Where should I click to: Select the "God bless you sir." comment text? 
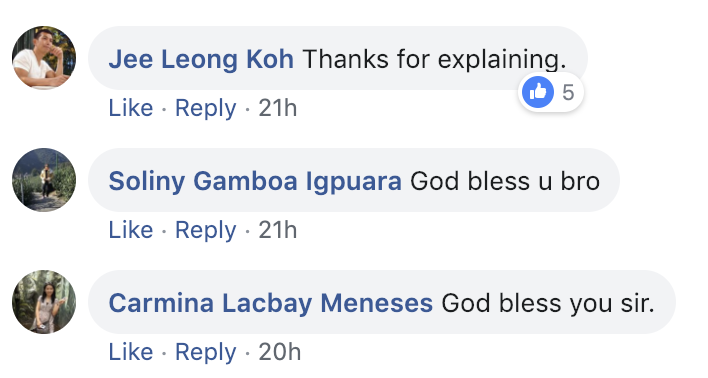click(x=548, y=303)
